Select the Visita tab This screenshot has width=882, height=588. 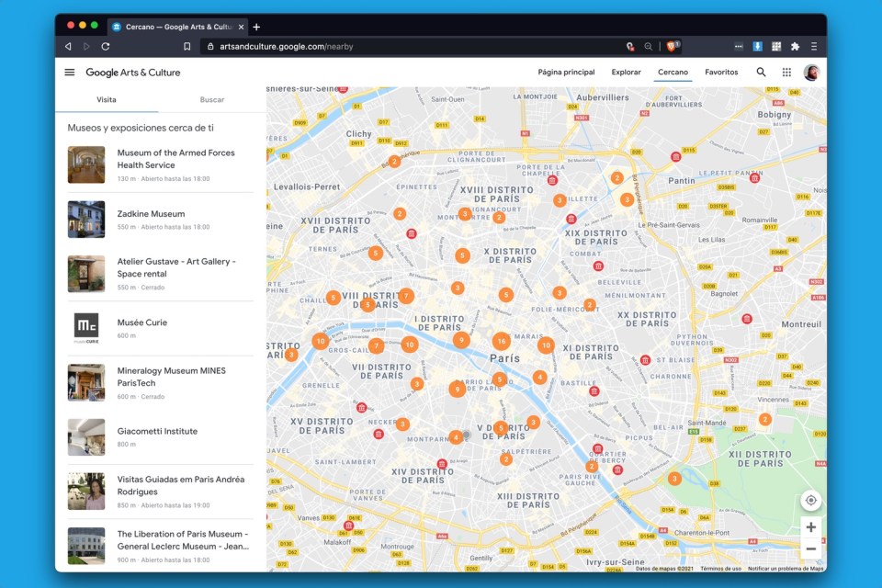point(107,99)
